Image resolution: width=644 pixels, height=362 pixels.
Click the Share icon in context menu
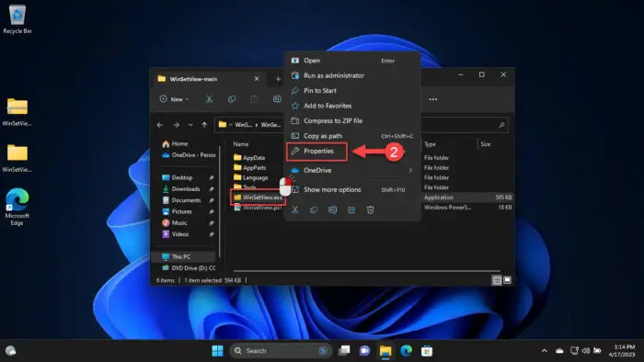351,209
